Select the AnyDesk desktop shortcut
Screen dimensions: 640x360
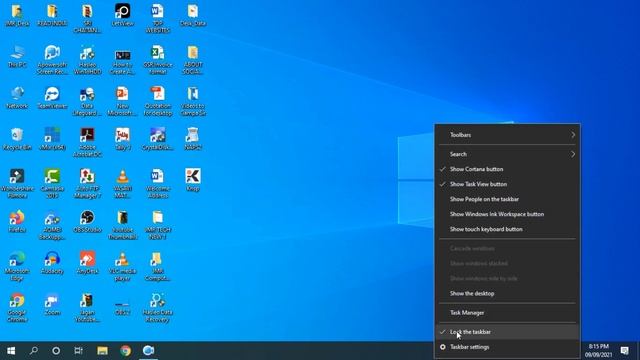87,263
